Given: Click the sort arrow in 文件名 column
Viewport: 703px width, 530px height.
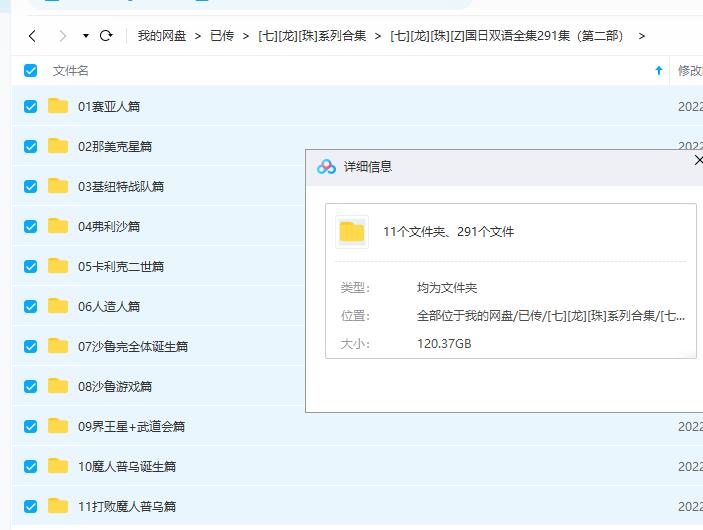Looking at the screenshot, I should 658,70.
